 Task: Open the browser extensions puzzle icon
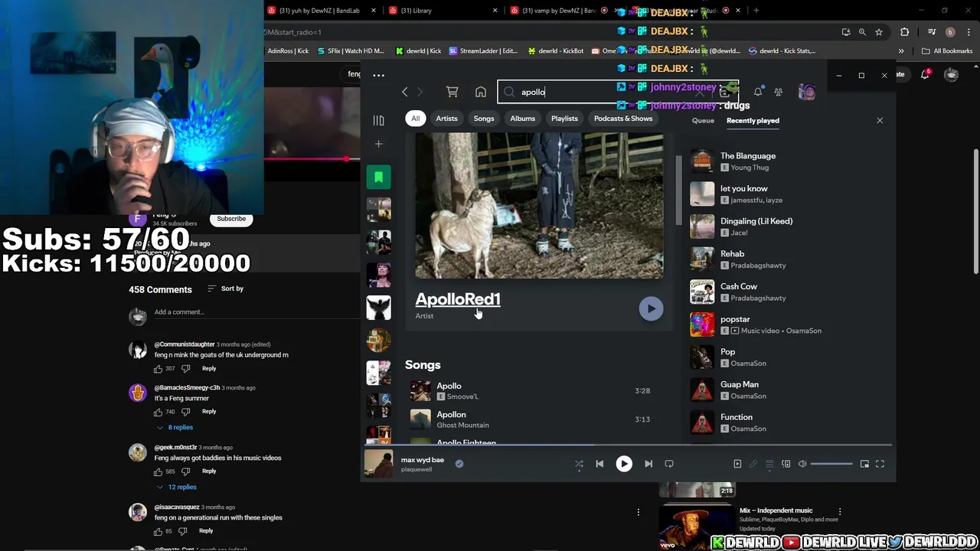905,32
